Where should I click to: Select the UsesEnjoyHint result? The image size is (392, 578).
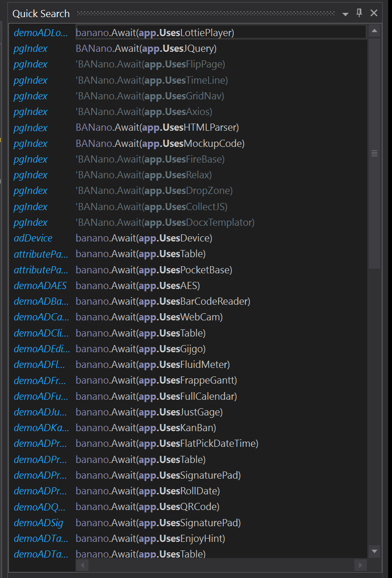(x=151, y=539)
